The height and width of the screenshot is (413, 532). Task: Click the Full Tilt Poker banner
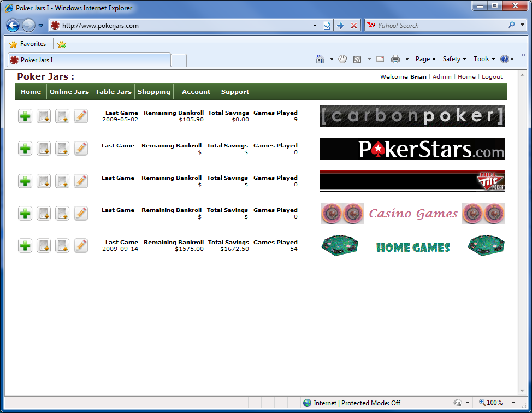point(412,181)
